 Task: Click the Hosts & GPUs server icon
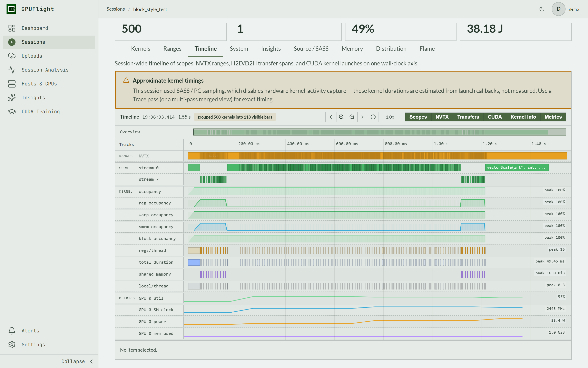[12, 84]
